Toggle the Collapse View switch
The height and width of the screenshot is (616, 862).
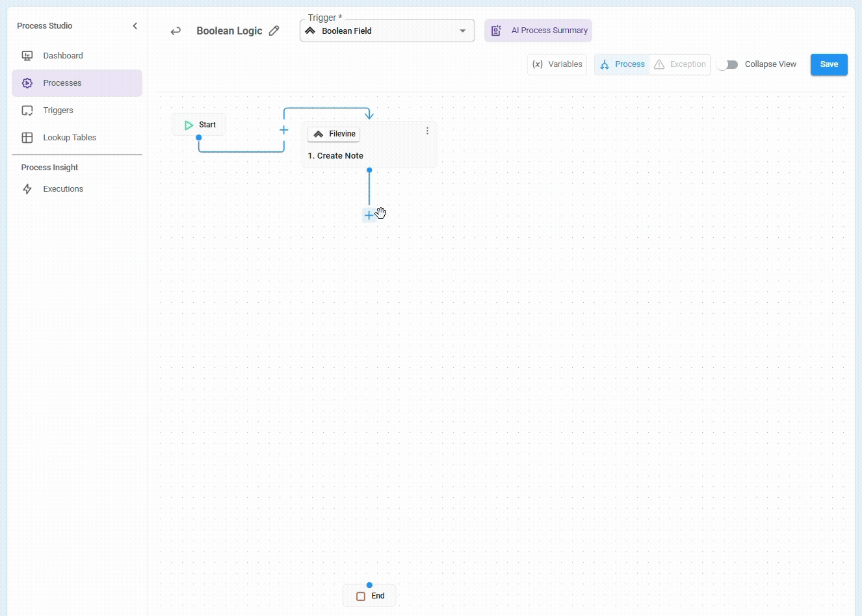[x=727, y=64]
